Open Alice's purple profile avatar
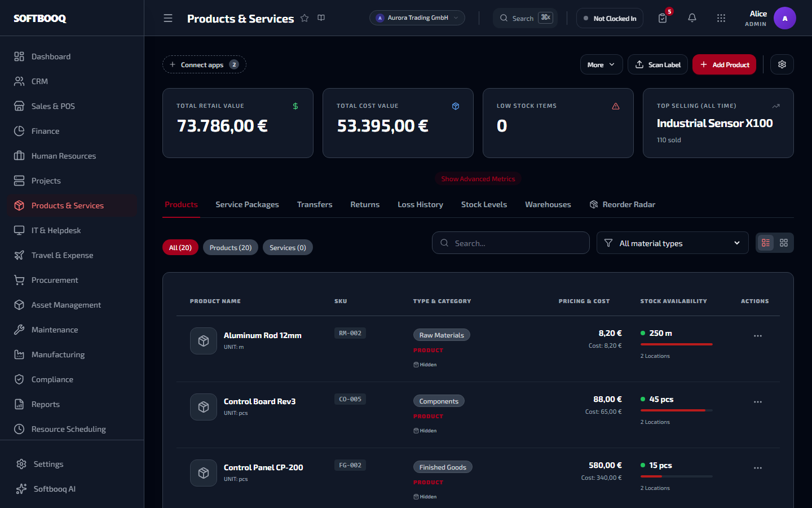 [785, 18]
